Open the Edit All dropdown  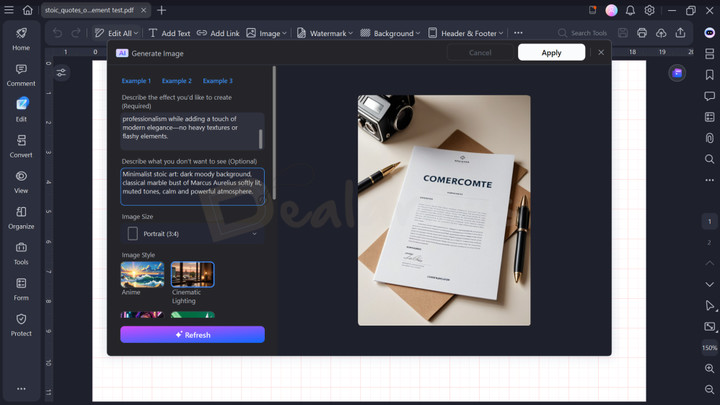click(x=116, y=33)
